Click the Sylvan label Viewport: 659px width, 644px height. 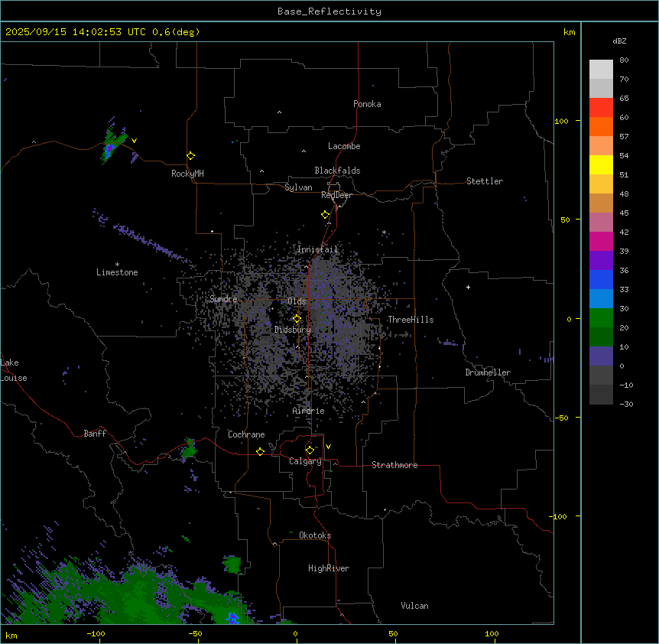click(x=298, y=187)
